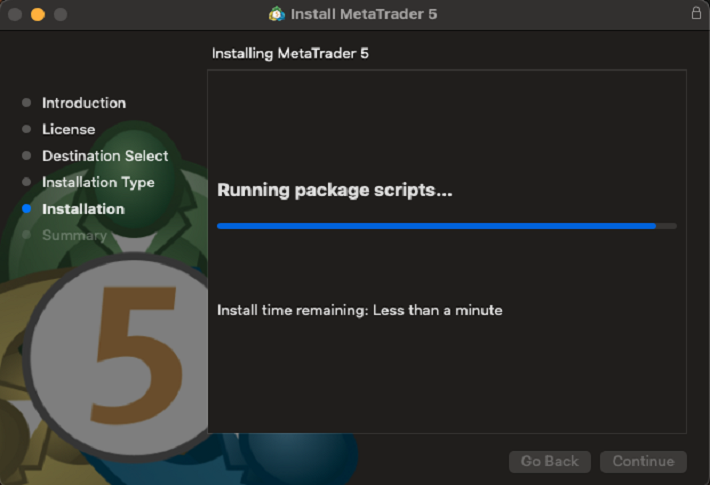Click the bullet dot beside Destination Select

[27, 156]
